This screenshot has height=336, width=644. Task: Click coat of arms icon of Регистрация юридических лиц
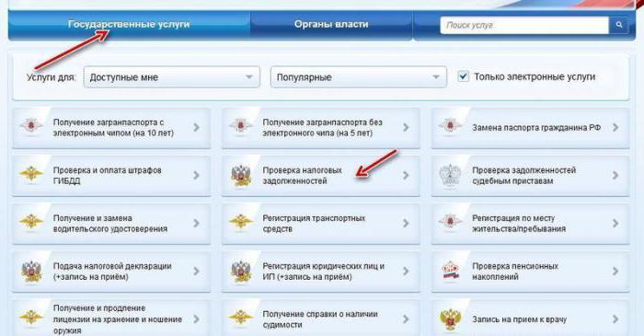point(241,272)
